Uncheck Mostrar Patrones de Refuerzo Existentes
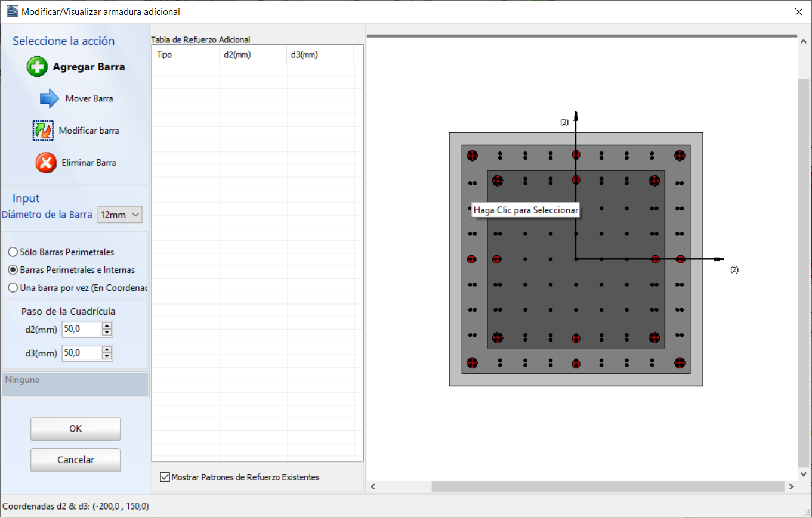Viewport: 812px width, 518px height. pyautogui.click(x=165, y=477)
